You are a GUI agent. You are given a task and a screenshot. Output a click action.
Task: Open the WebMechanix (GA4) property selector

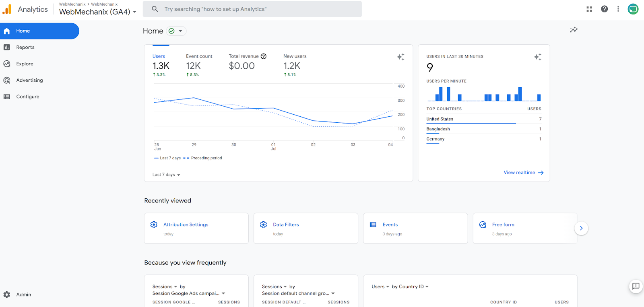click(97, 12)
